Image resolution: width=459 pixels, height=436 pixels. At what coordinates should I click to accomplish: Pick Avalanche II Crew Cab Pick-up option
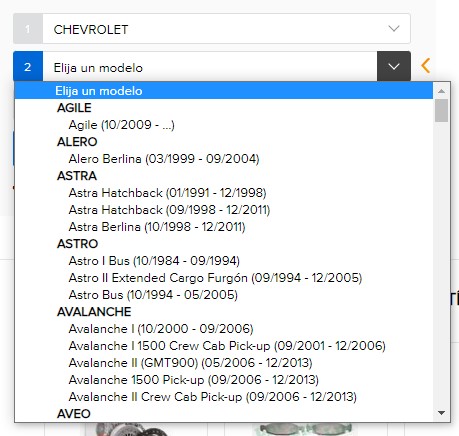point(224,397)
